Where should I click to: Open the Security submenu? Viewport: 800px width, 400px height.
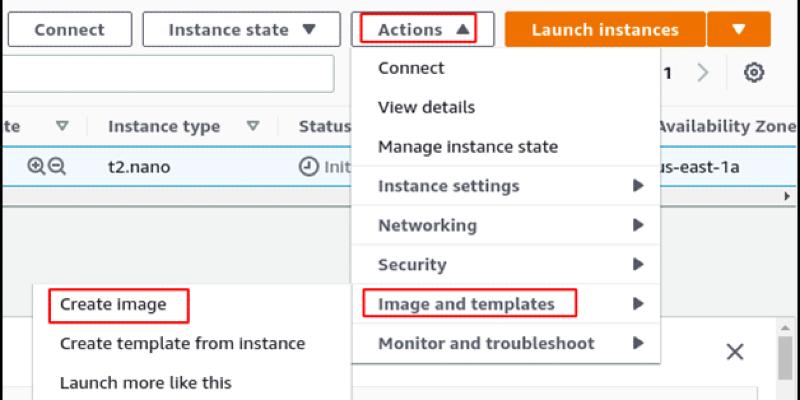point(508,265)
